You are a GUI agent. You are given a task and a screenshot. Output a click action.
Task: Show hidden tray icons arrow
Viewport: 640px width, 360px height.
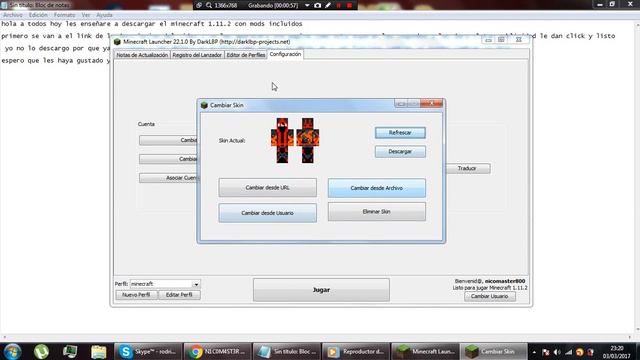click(534, 352)
